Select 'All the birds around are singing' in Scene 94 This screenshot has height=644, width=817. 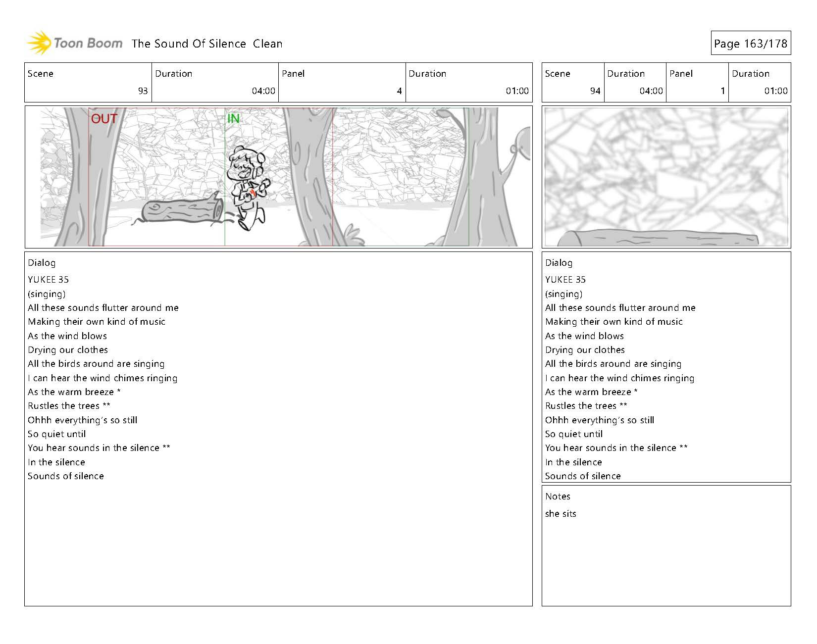pyautogui.click(x=613, y=364)
